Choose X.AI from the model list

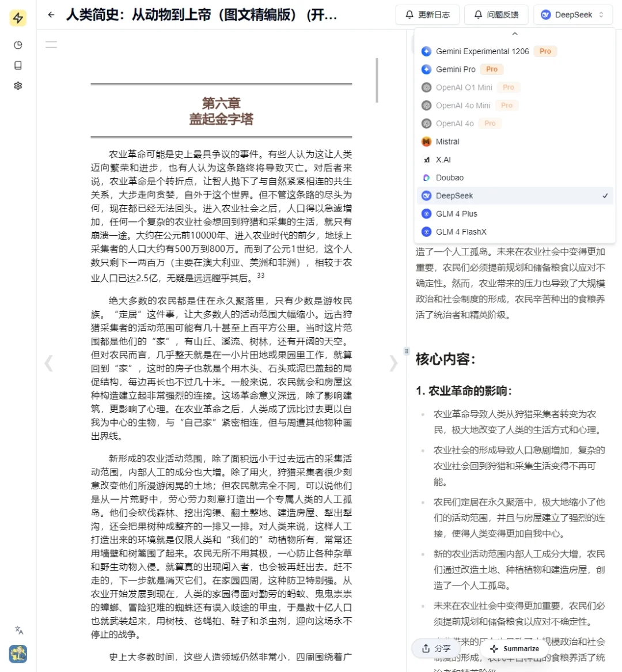click(x=515, y=160)
